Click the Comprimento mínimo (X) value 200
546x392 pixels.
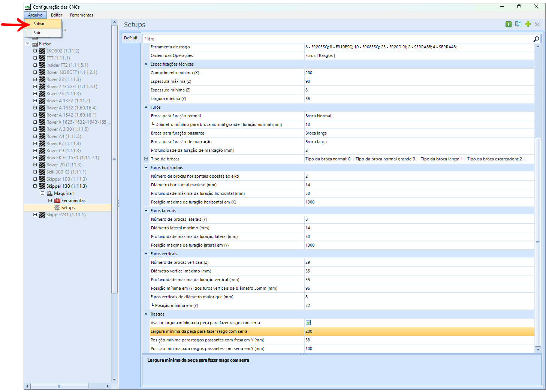click(x=419, y=73)
